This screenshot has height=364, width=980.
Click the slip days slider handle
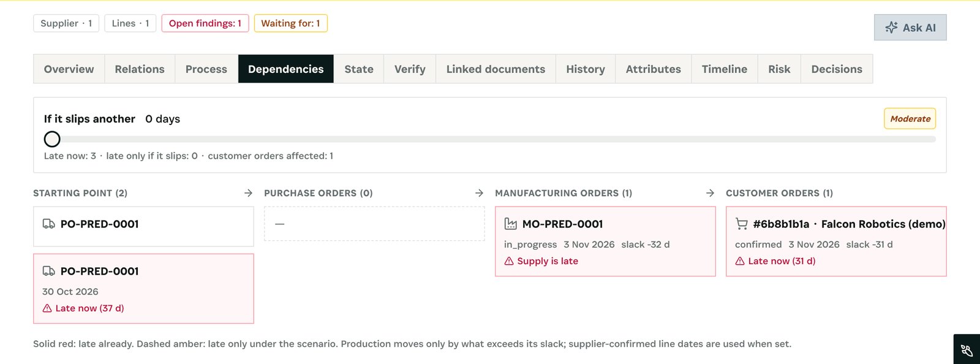coord(52,139)
